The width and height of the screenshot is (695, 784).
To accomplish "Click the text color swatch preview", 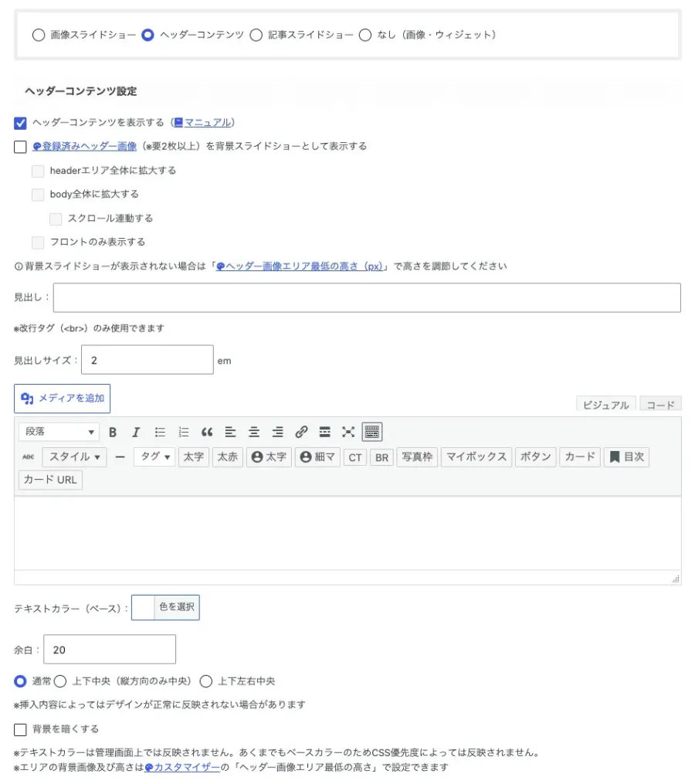I will (143, 607).
